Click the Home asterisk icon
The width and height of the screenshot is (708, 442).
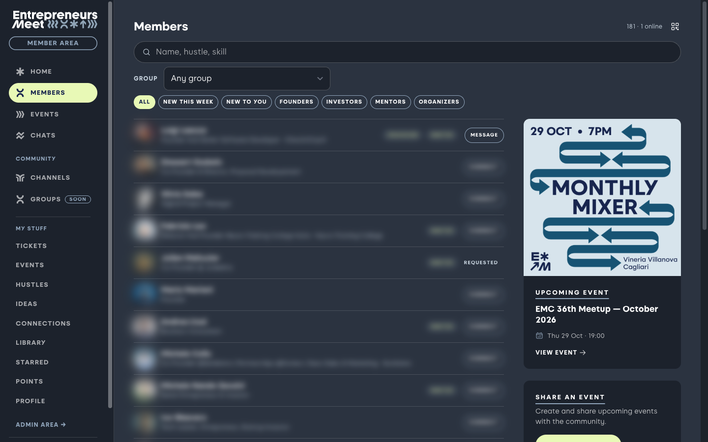[x=20, y=71]
